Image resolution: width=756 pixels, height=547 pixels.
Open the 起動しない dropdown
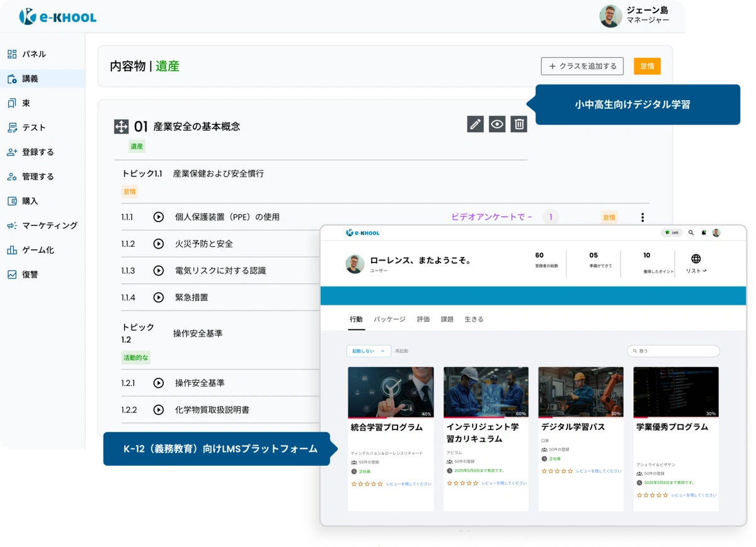point(368,351)
